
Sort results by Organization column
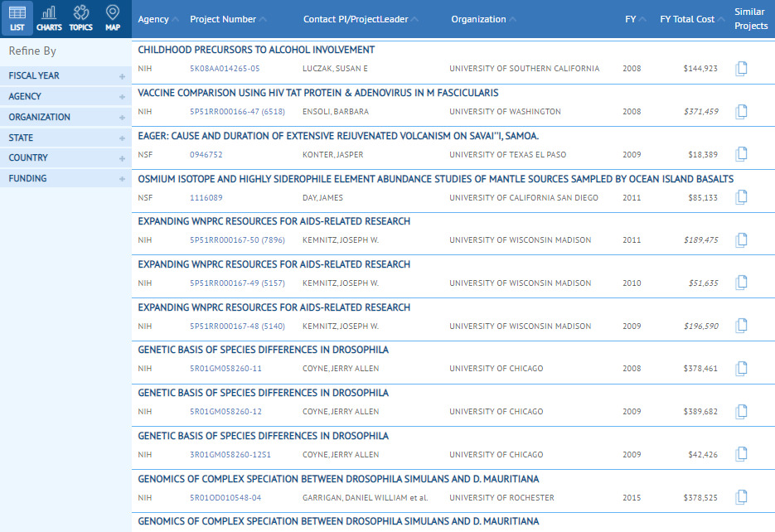(483, 19)
